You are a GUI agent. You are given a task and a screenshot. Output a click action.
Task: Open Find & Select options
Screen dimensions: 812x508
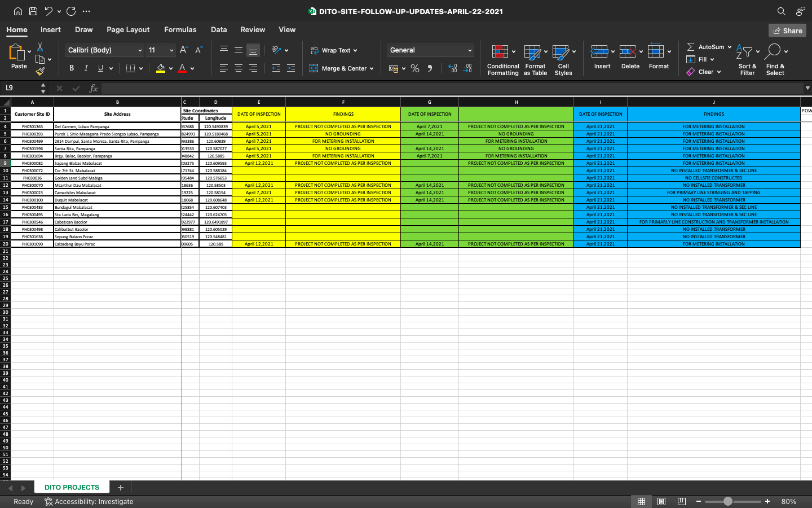pyautogui.click(x=775, y=60)
